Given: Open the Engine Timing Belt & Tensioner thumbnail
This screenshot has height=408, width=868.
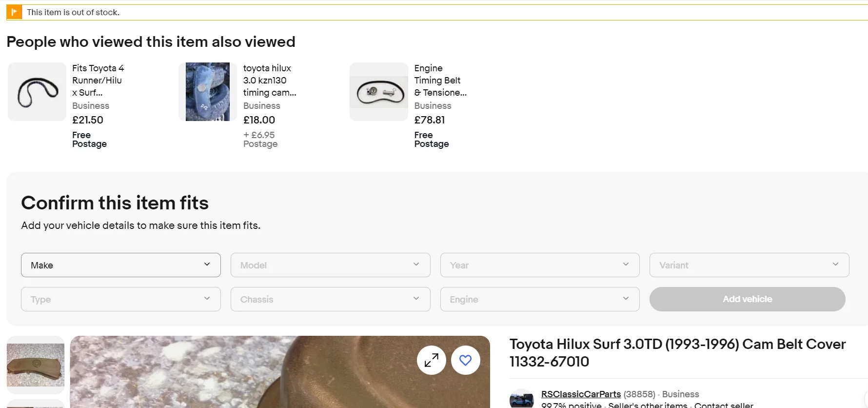Looking at the screenshot, I should [379, 92].
